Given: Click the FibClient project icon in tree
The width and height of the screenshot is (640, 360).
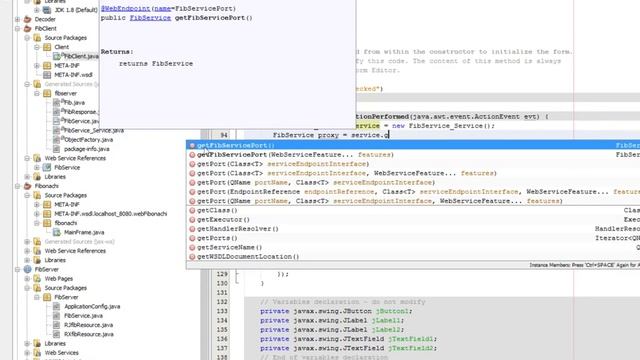Looking at the screenshot, I should coord(28,29).
